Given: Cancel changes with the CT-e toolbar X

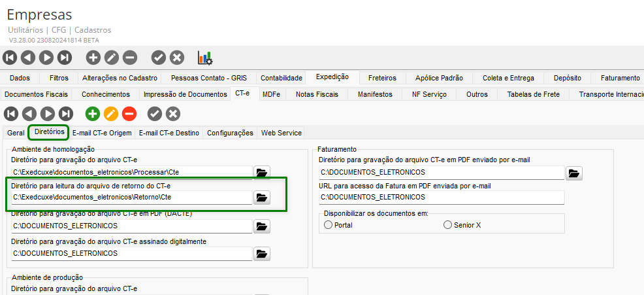Looking at the screenshot, I should click(172, 114).
